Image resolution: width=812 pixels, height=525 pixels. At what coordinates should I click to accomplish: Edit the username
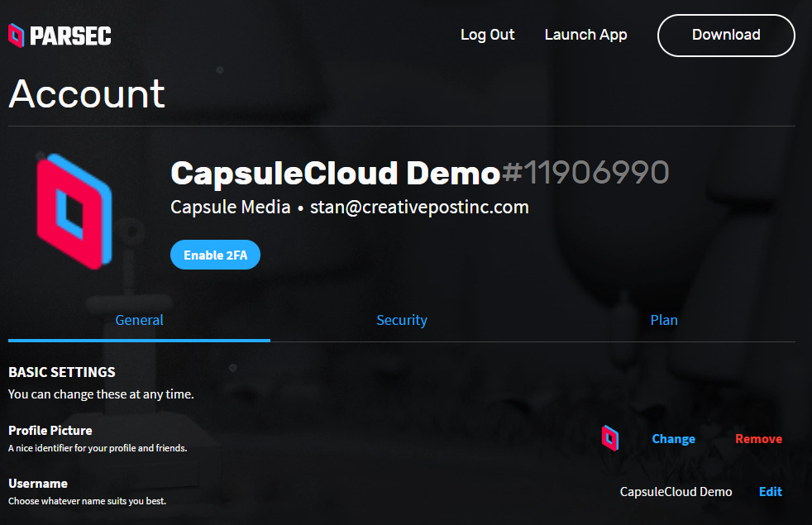point(770,492)
